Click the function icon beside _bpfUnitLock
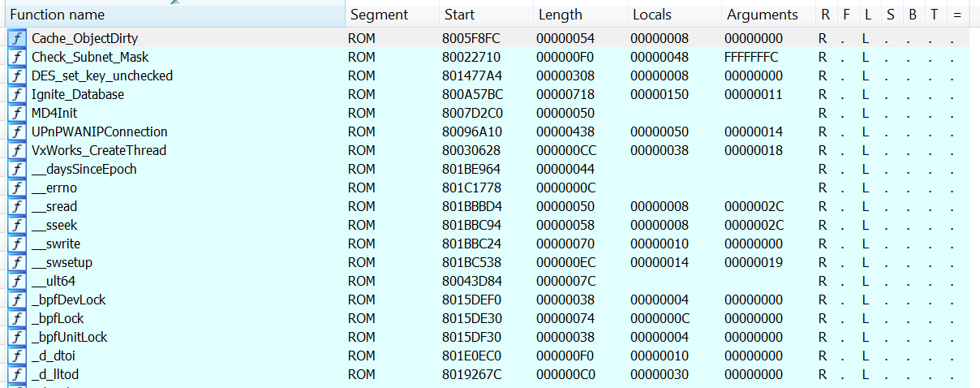Screen dimensions: 980x388 tap(17, 337)
